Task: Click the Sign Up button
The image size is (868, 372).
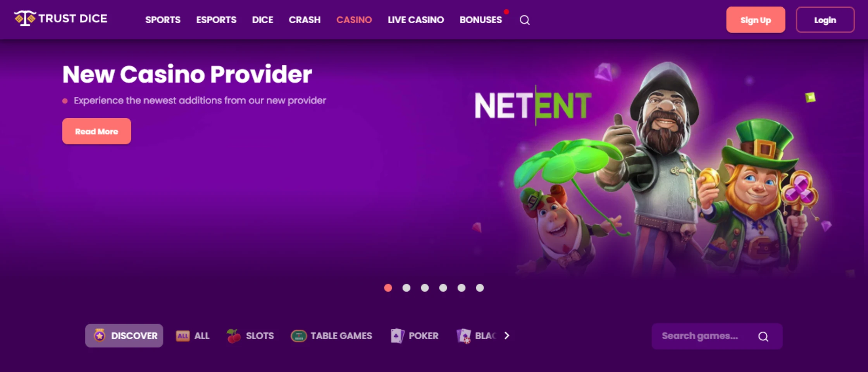Action: (x=756, y=20)
